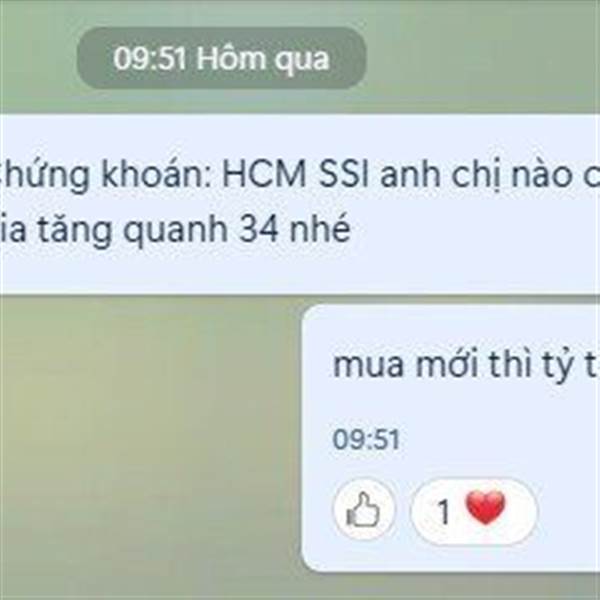Click the red heart emoji

pos(486,508)
